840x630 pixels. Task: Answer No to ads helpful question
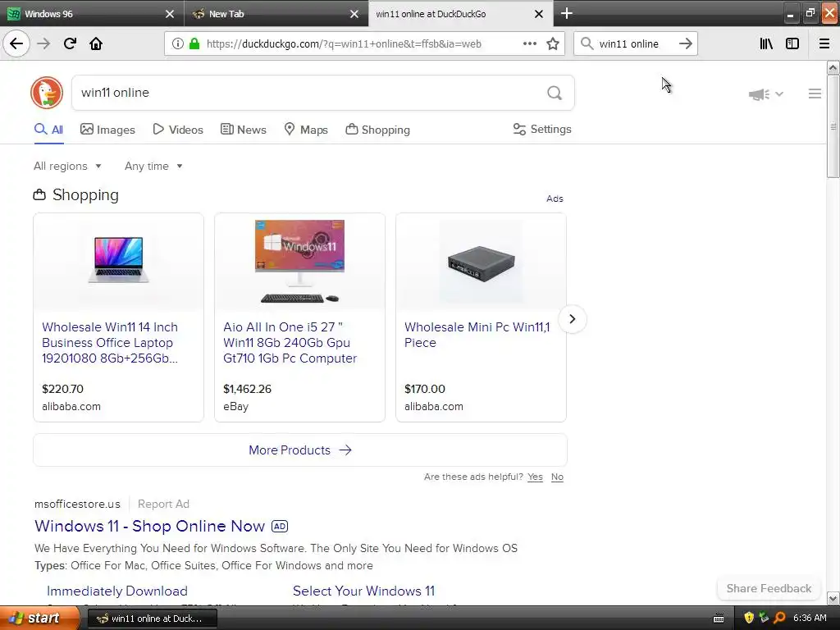point(557,477)
